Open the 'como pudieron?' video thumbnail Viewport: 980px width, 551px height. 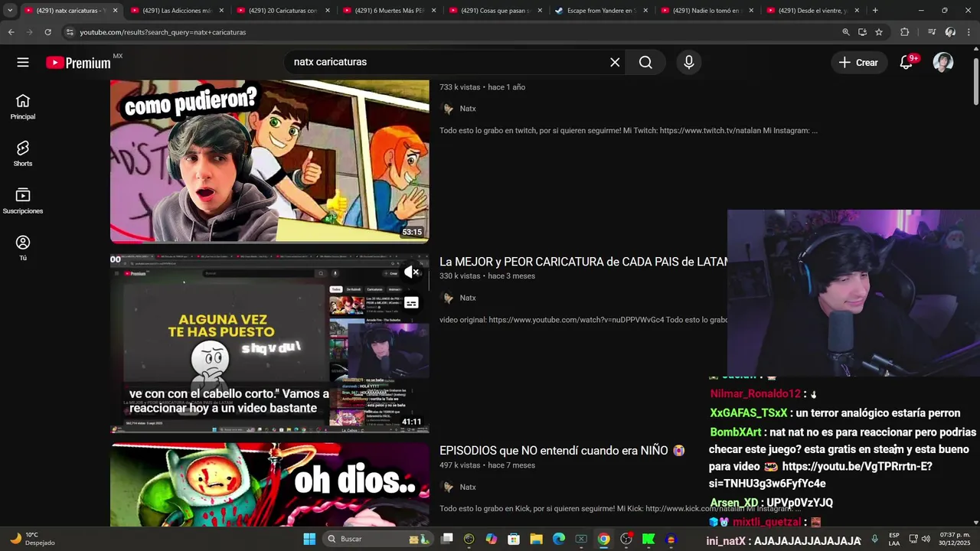click(x=269, y=161)
